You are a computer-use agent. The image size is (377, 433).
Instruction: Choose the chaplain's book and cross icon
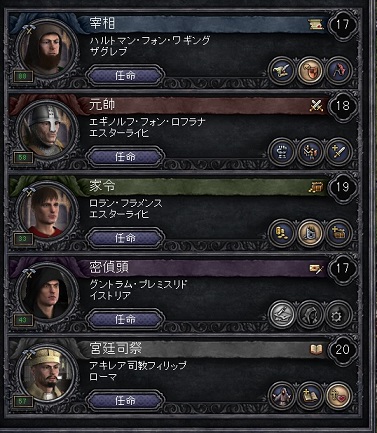pyautogui.click(x=310, y=396)
